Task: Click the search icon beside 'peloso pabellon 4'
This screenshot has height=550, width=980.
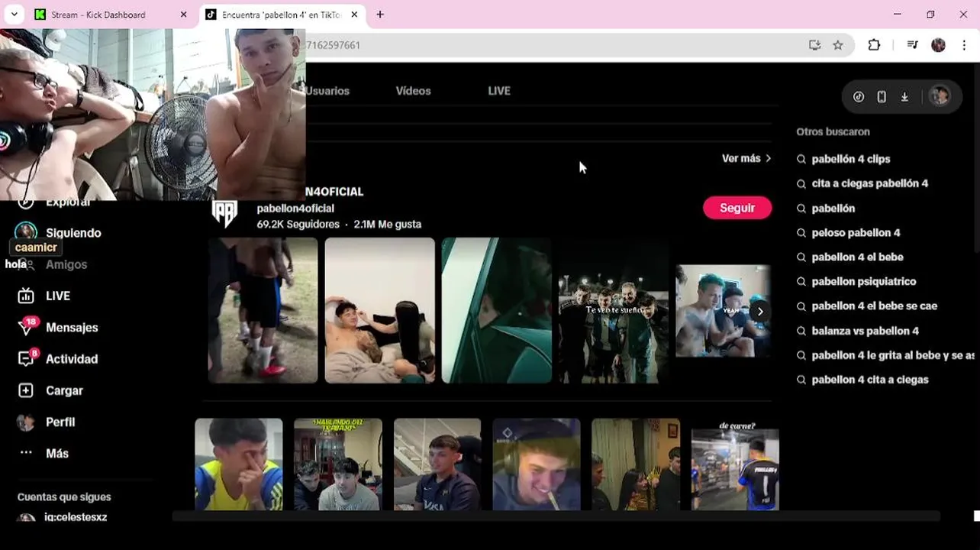Action: point(801,232)
